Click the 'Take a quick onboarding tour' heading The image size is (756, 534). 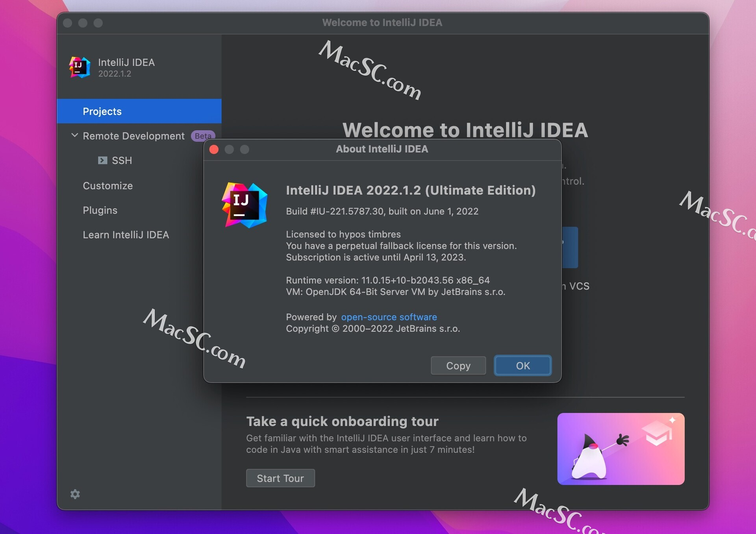click(x=342, y=421)
